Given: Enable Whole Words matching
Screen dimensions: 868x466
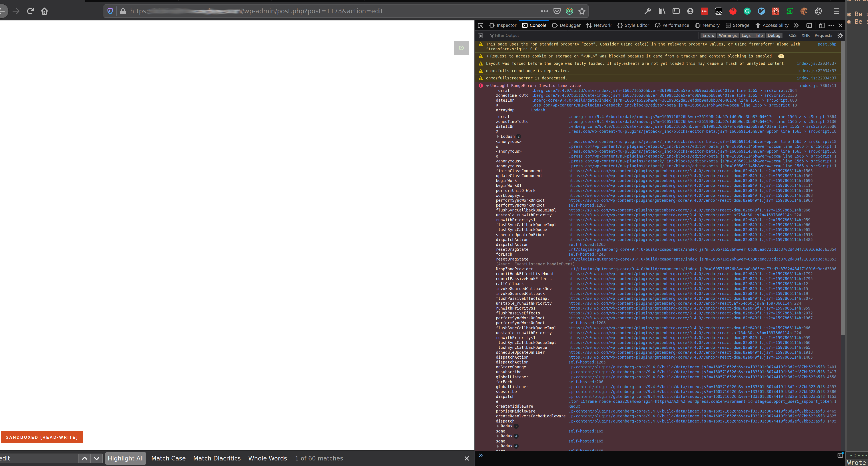Looking at the screenshot, I should pos(267,458).
